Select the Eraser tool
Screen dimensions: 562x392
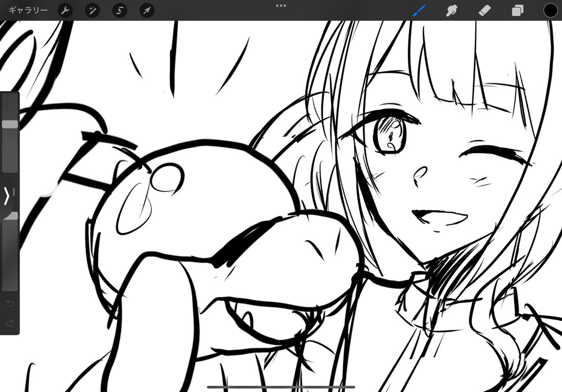click(x=484, y=10)
